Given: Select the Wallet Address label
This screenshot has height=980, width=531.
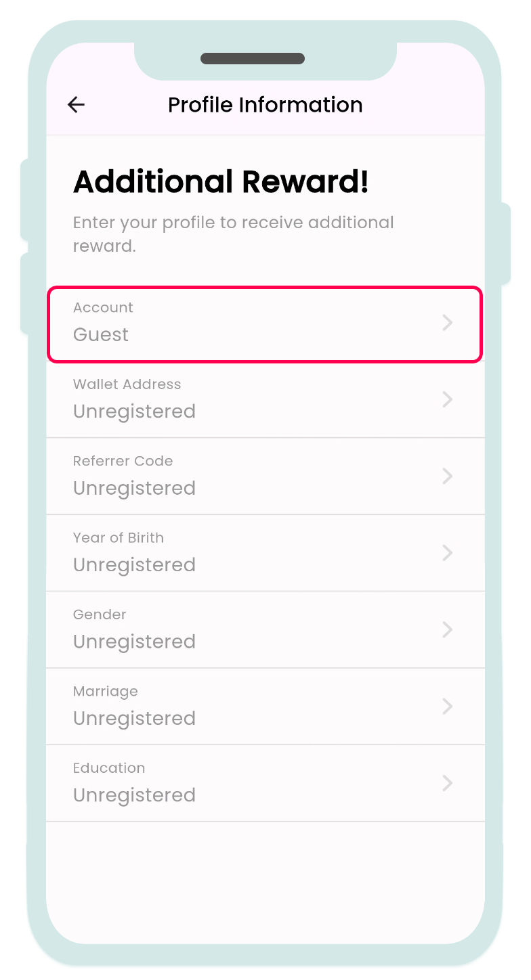Looking at the screenshot, I should pos(127,384).
